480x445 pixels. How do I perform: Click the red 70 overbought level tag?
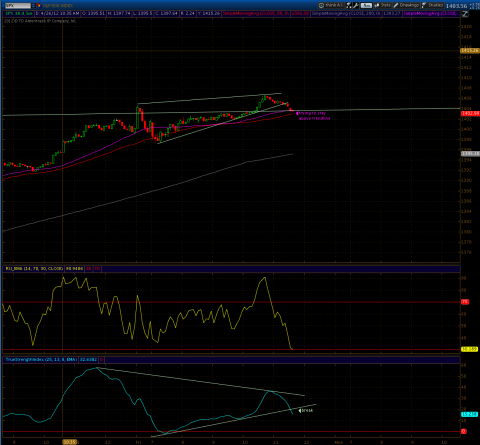(x=465, y=302)
